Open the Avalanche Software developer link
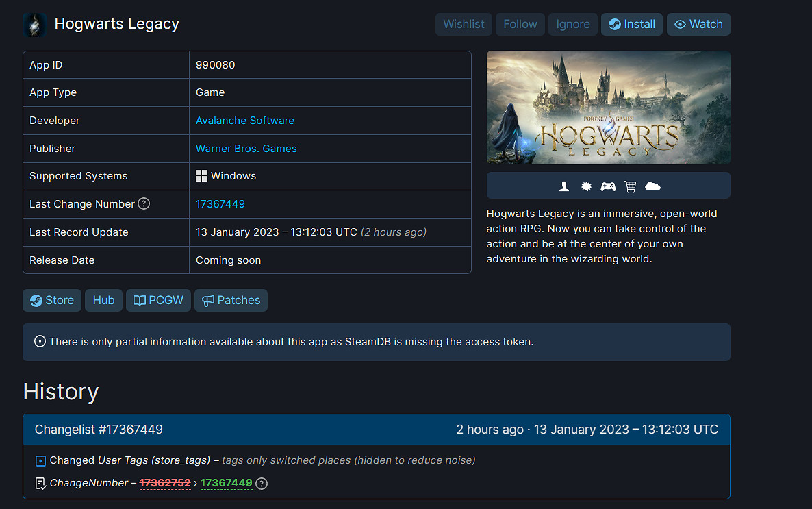The width and height of the screenshot is (812, 509). click(x=245, y=120)
